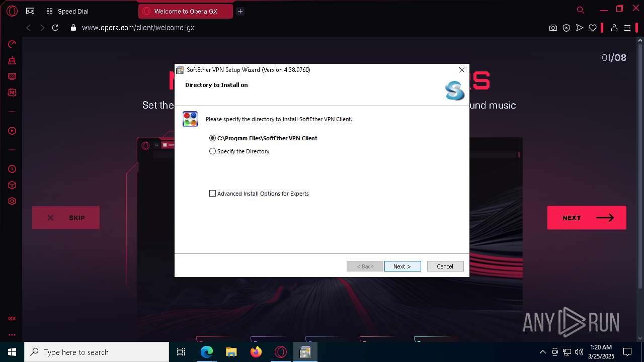Click the GX icon at sidebar bottom

(x=12, y=319)
